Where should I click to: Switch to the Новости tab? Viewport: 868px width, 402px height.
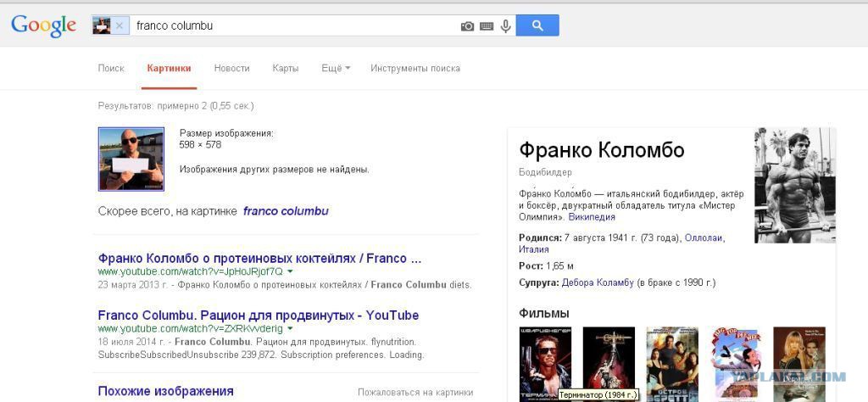pyautogui.click(x=232, y=68)
